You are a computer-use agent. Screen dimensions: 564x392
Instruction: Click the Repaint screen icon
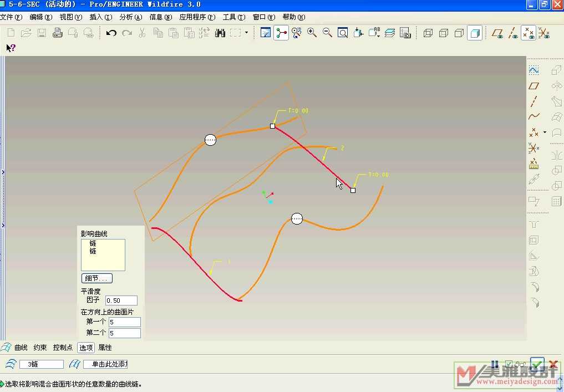(266, 33)
